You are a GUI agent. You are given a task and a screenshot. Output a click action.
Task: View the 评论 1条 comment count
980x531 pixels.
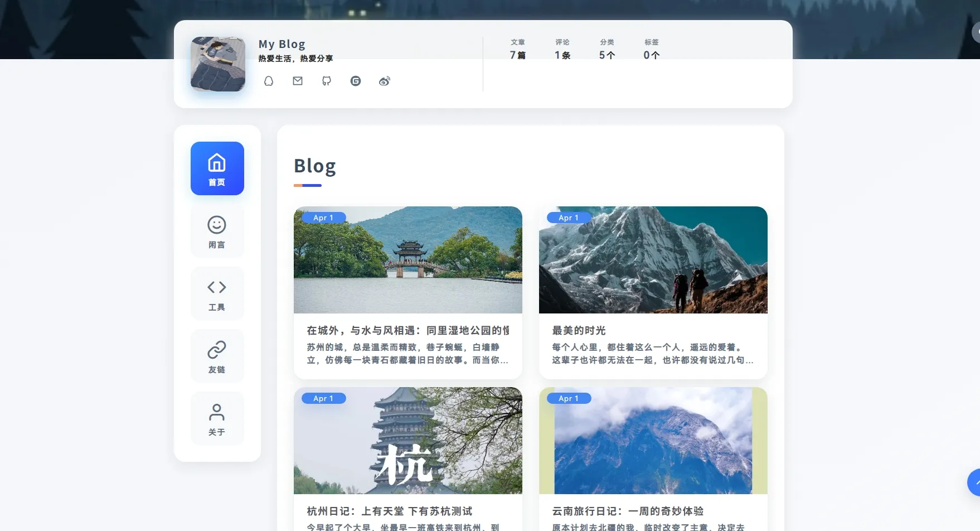(562, 49)
